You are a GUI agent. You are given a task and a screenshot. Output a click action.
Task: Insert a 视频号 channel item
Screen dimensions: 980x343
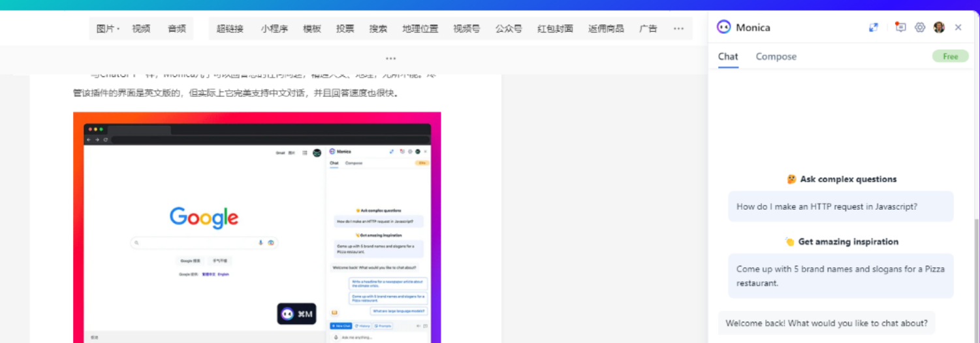[x=467, y=29]
